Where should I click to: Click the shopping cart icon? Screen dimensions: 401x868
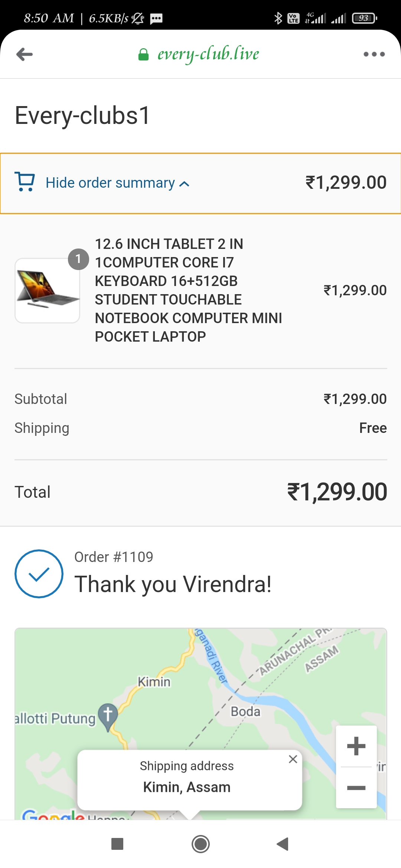pyautogui.click(x=25, y=181)
